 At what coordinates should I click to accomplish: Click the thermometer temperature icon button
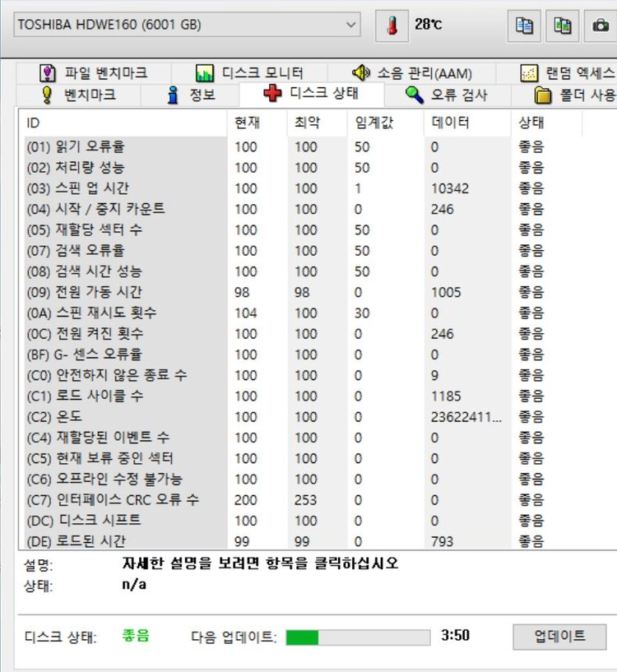[392, 25]
